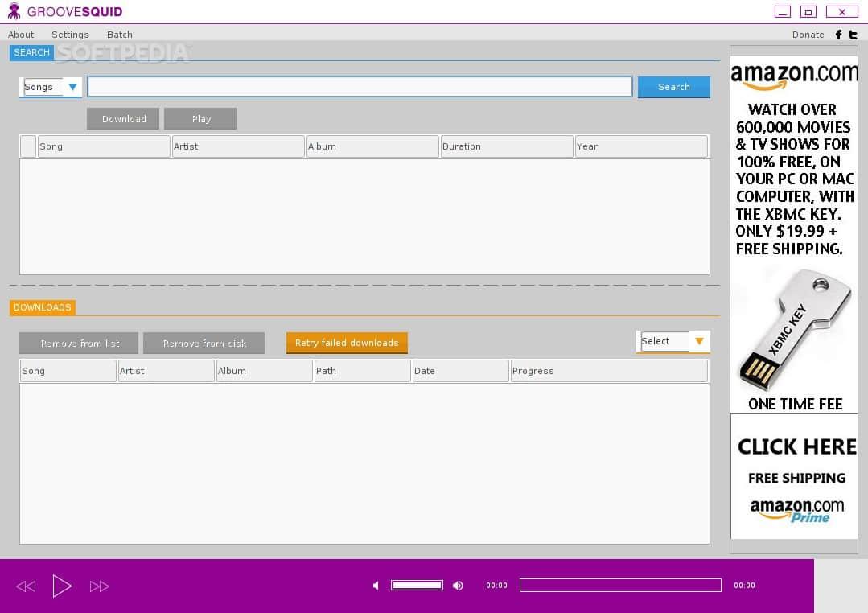868x613 pixels.
Task: Click the Donate link
Action: click(808, 35)
